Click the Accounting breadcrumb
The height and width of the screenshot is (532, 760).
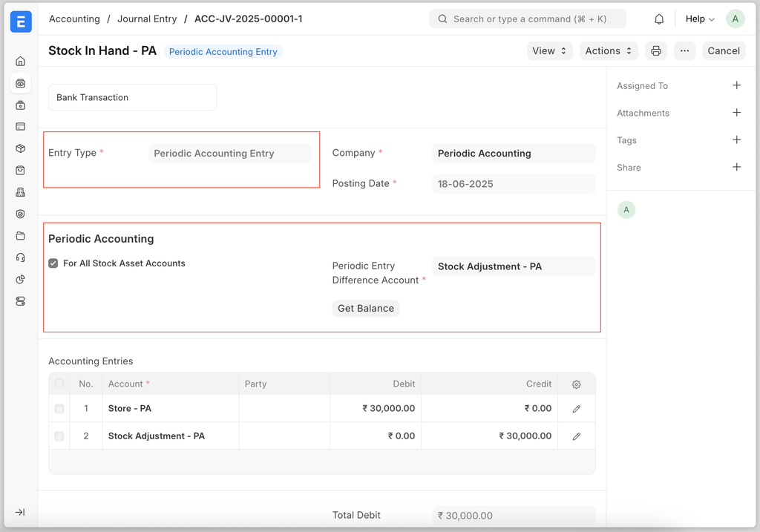click(x=74, y=19)
